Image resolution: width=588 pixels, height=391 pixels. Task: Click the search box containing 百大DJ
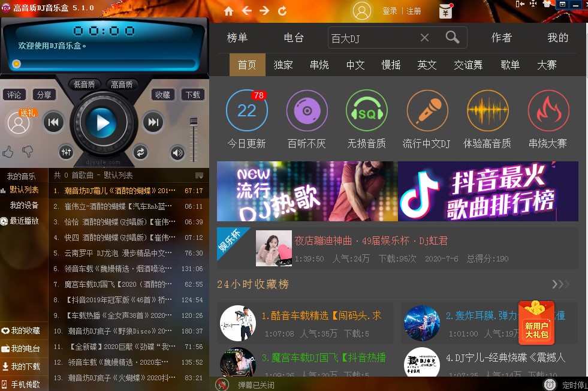[x=372, y=37]
